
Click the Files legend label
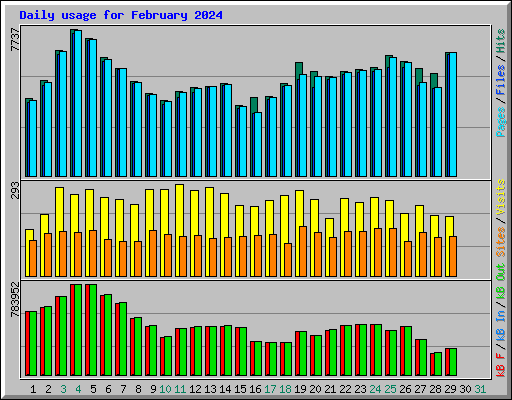pos(500,80)
